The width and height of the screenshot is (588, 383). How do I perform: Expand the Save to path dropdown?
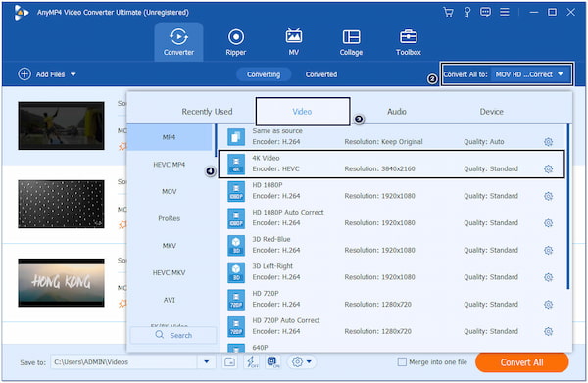tap(207, 362)
